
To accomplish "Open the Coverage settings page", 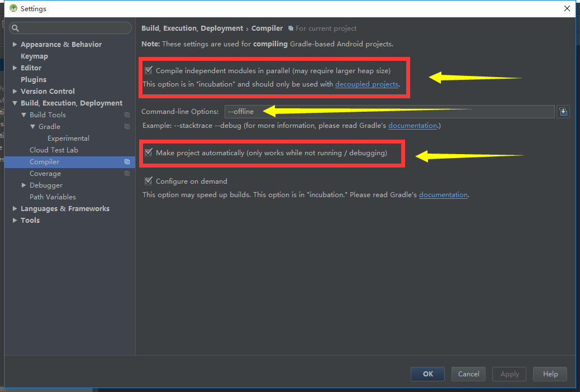I will click(x=45, y=174).
